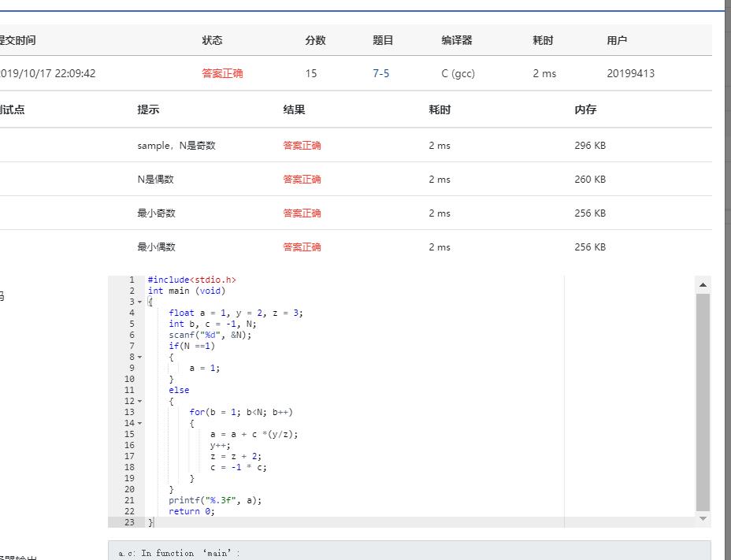This screenshot has width=731, height=560.
Task: Click the 内存 column header
Action: tap(585, 109)
